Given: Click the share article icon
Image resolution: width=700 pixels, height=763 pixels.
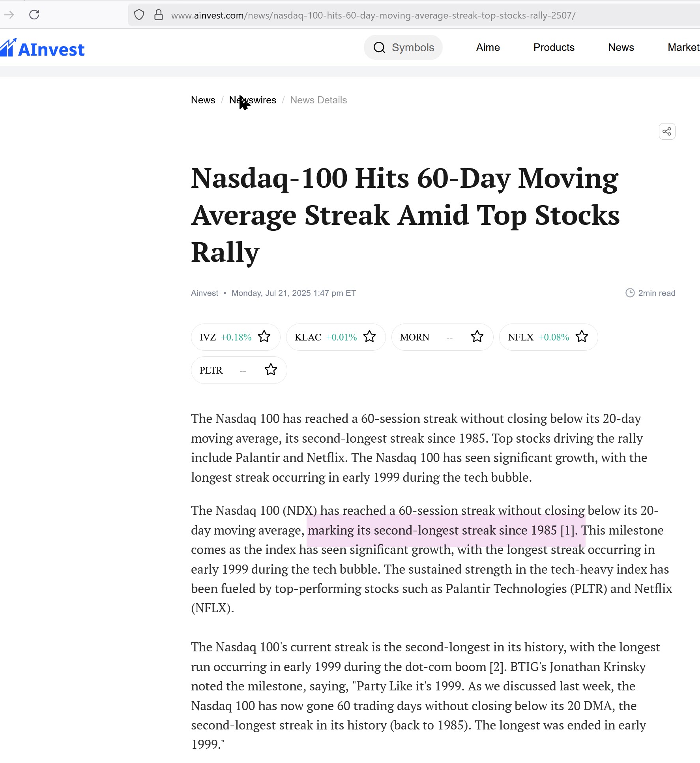Looking at the screenshot, I should point(667,132).
